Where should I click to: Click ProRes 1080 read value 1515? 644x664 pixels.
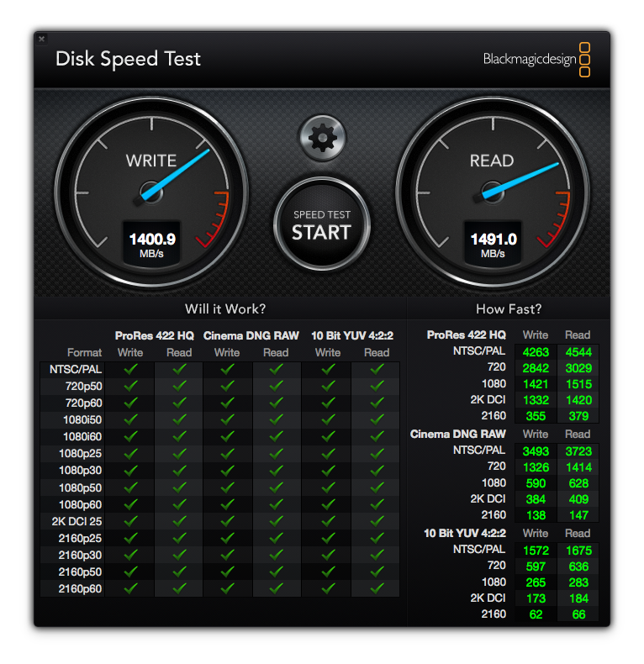[x=578, y=384]
